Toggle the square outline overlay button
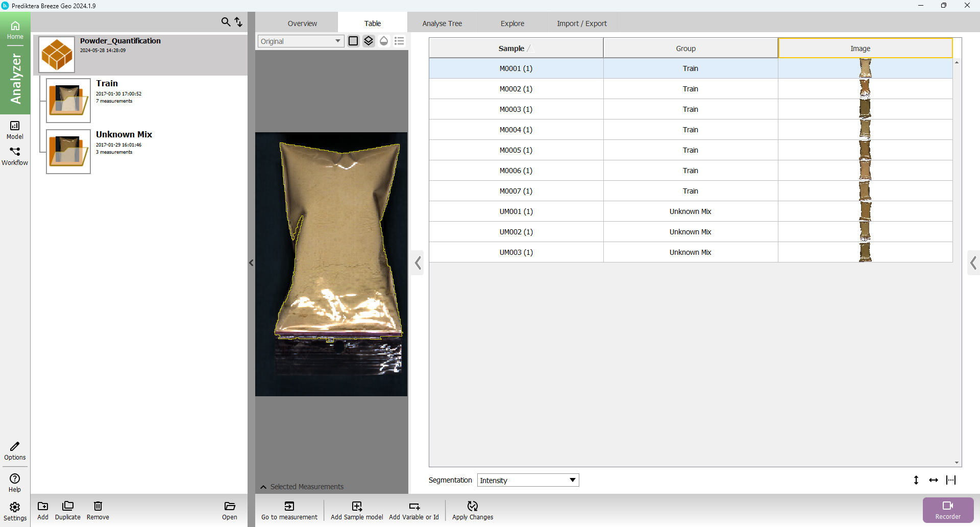Image resolution: width=980 pixels, height=527 pixels. 353,41
